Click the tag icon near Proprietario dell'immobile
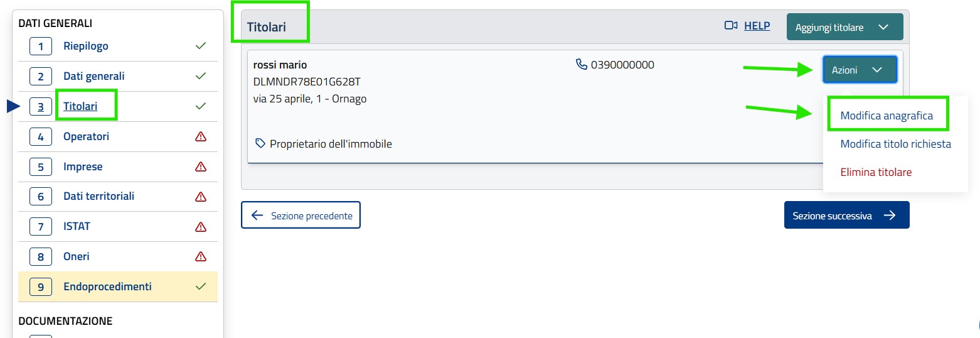Viewport: 980px width, 338px height. coord(260,143)
